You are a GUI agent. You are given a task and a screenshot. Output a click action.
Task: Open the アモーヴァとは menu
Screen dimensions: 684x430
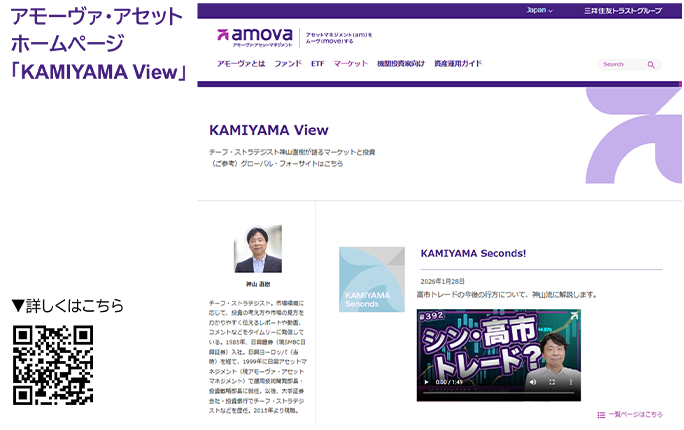point(241,64)
